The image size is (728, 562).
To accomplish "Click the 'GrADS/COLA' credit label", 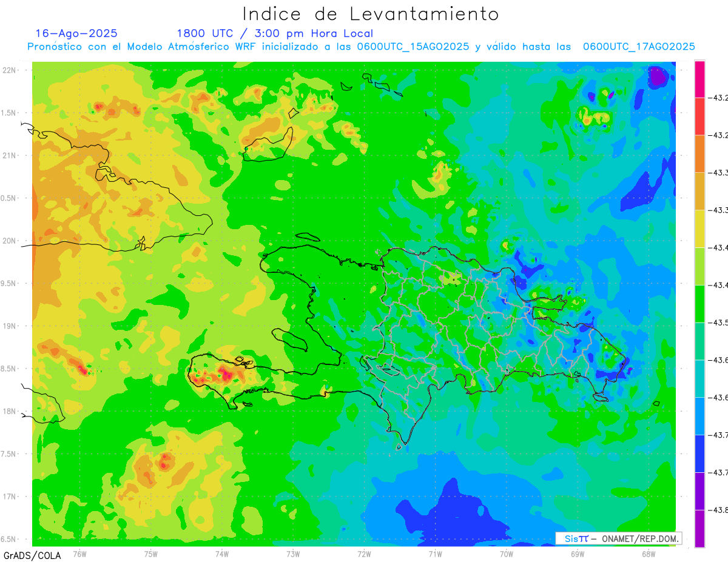I will tap(32, 555).
